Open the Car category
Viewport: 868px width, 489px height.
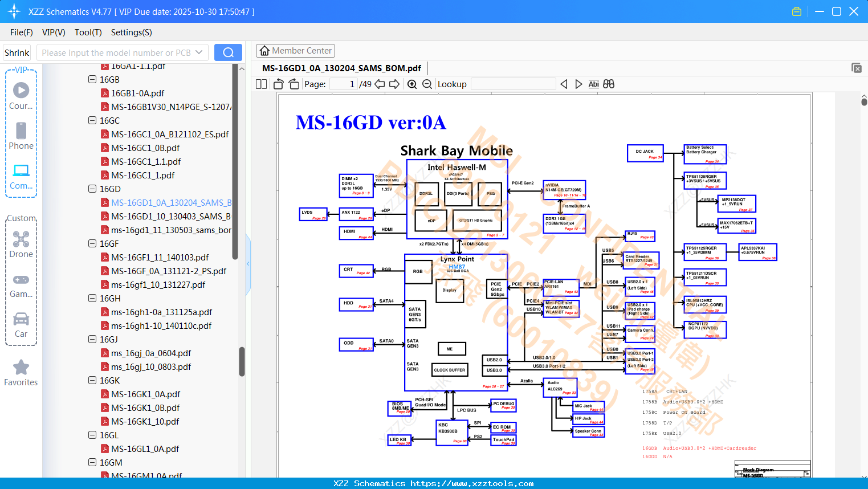[21, 325]
